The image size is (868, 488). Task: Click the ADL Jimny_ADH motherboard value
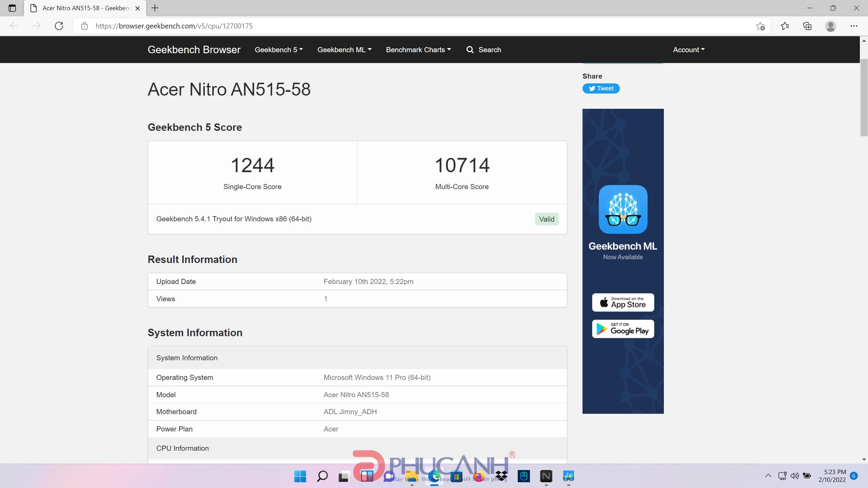click(350, 412)
